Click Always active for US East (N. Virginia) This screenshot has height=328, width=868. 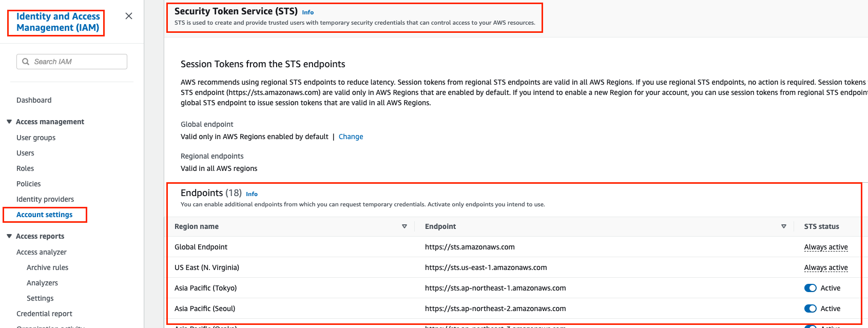pos(826,267)
